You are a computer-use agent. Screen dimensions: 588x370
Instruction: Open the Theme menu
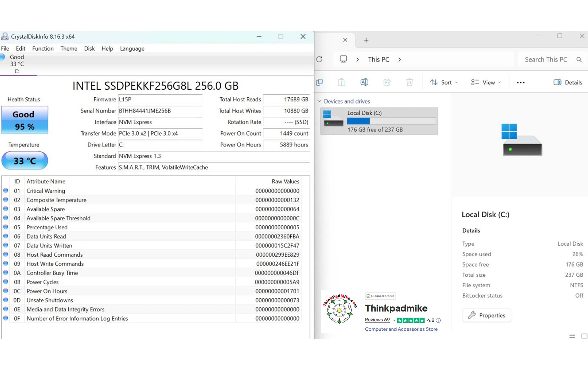click(x=69, y=48)
